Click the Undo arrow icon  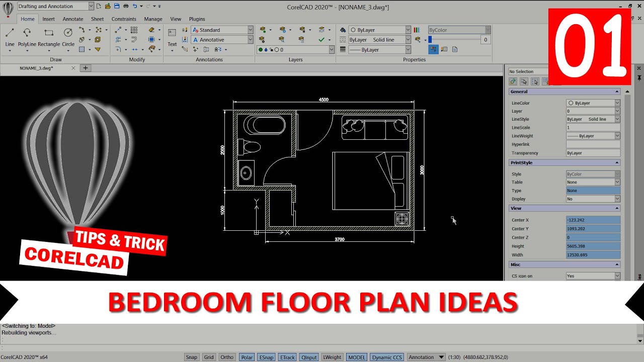135,6
